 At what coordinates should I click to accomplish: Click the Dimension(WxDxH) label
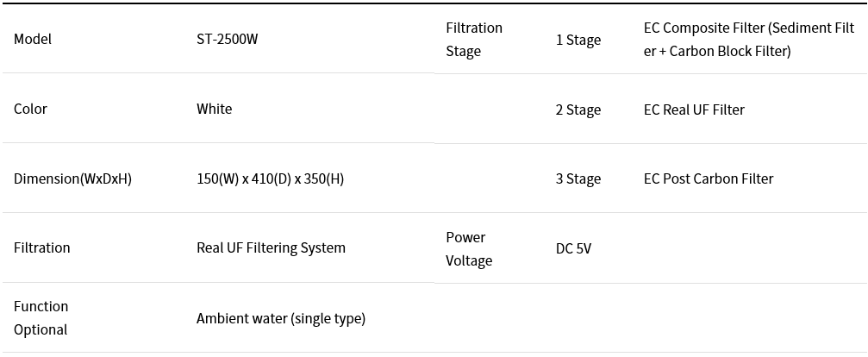(x=72, y=178)
